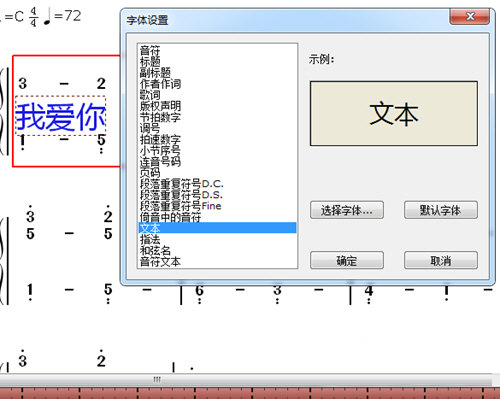Select 段落重复符号Fine entry
The height and width of the screenshot is (399, 500).
coord(217,206)
